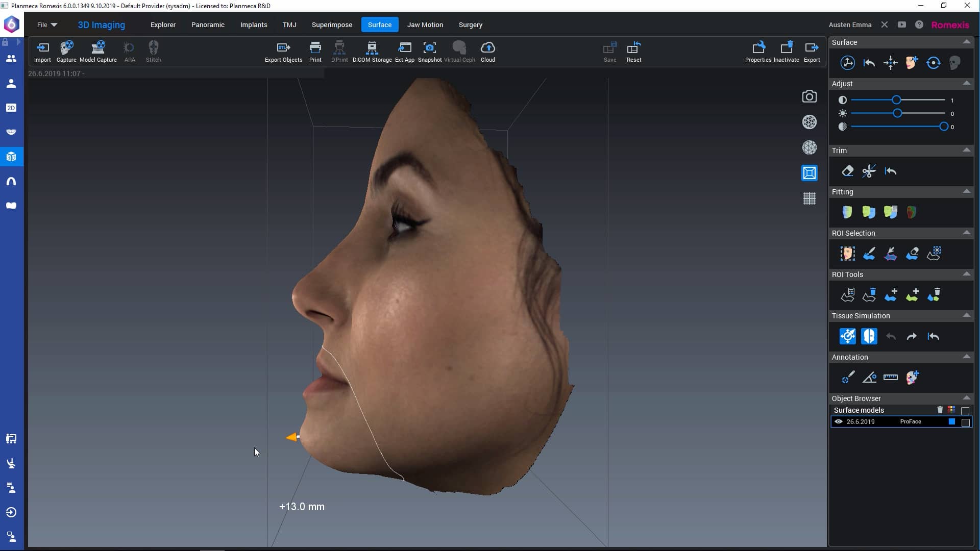Open the Superimpose tab
The image size is (980, 551).
[332, 24]
